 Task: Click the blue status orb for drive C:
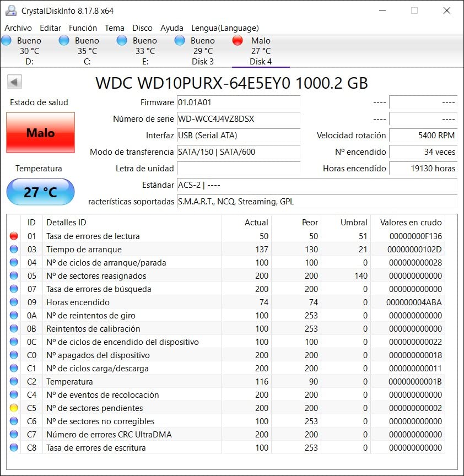point(64,40)
